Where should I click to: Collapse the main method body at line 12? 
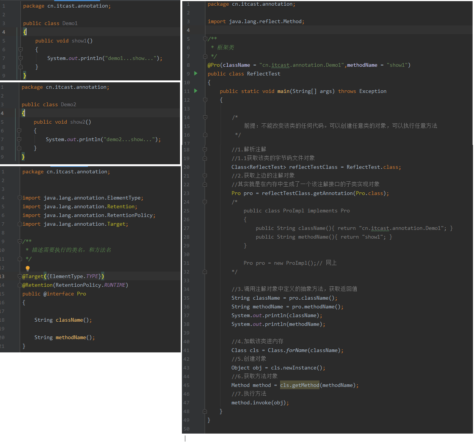(205, 100)
